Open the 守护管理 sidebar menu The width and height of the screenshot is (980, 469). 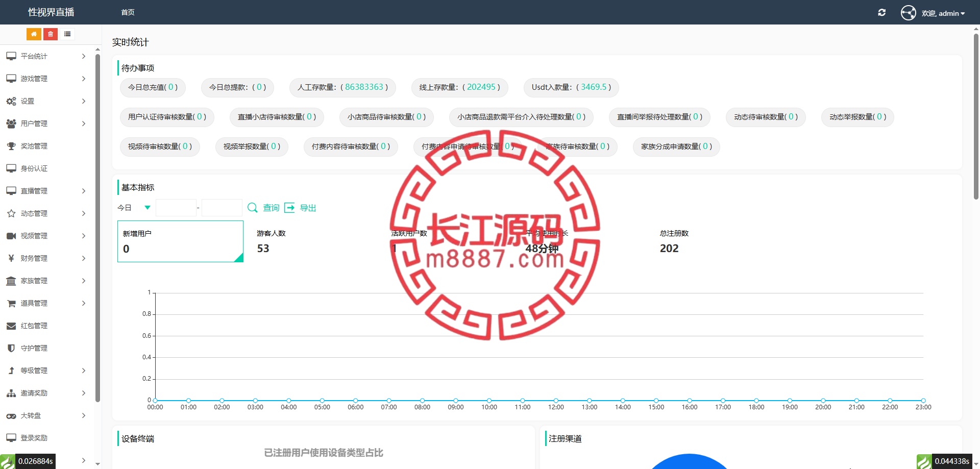tap(47, 348)
